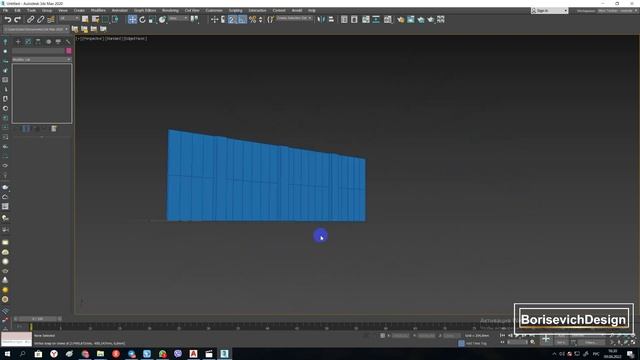Click Use Pivot Point Center icon

pos(195,19)
